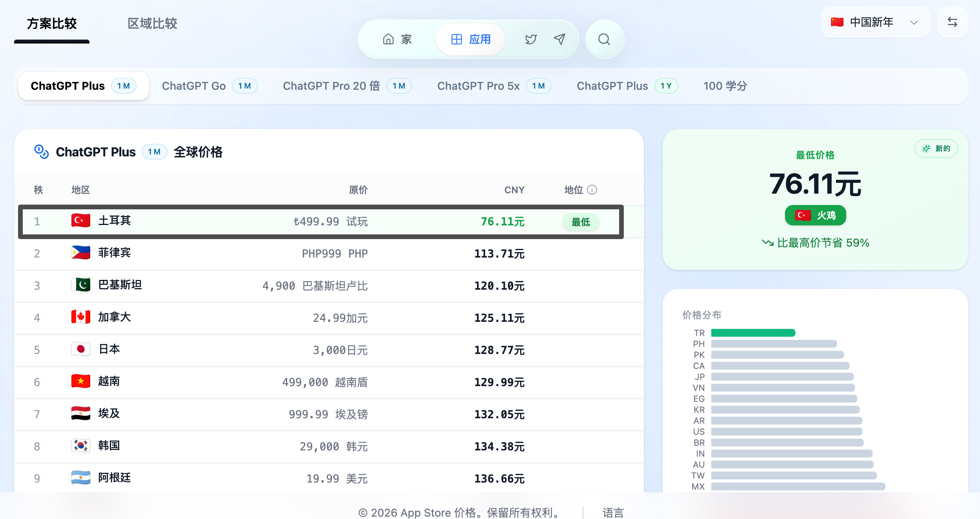Select the Pakistan flag in row 3
The image size is (980, 519).
click(81, 285)
